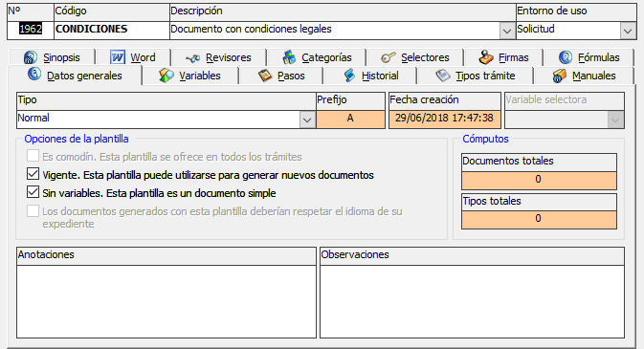Click the Documentos totales value field

coord(539,181)
